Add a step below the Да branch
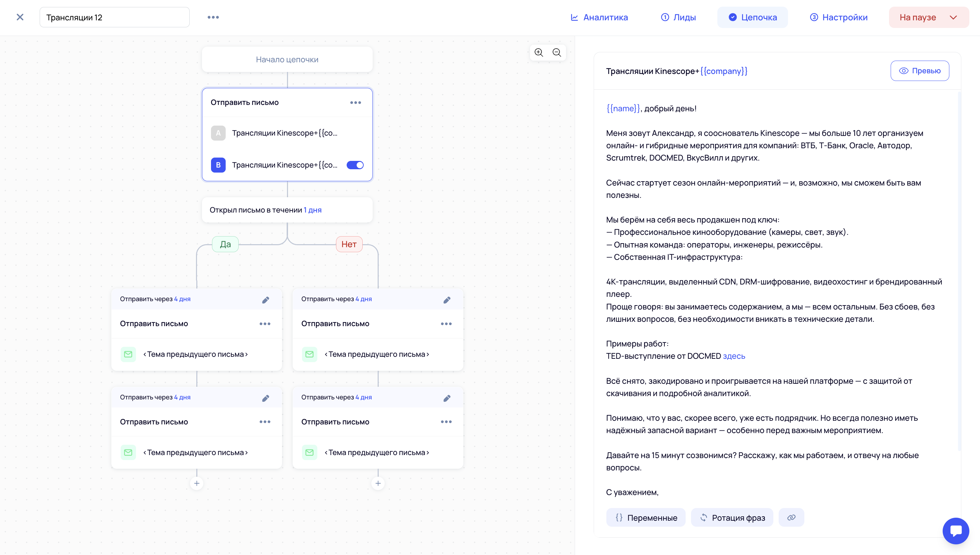 [197, 483]
